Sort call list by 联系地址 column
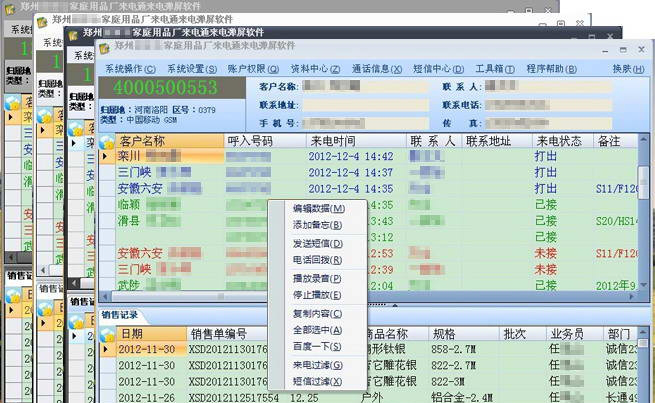Viewport: 655px width, 419px height. pyautogui.click(x=497, y=141)
